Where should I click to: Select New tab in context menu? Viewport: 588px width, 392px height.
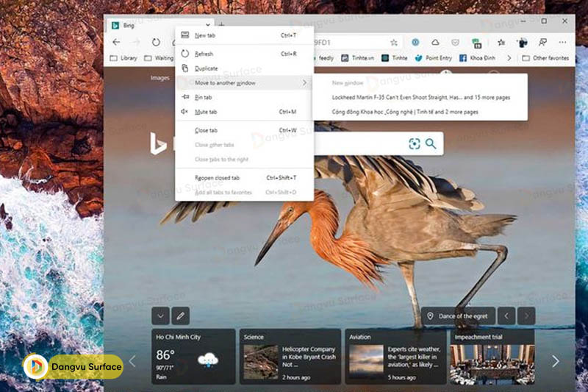click(x=244, y=35)
